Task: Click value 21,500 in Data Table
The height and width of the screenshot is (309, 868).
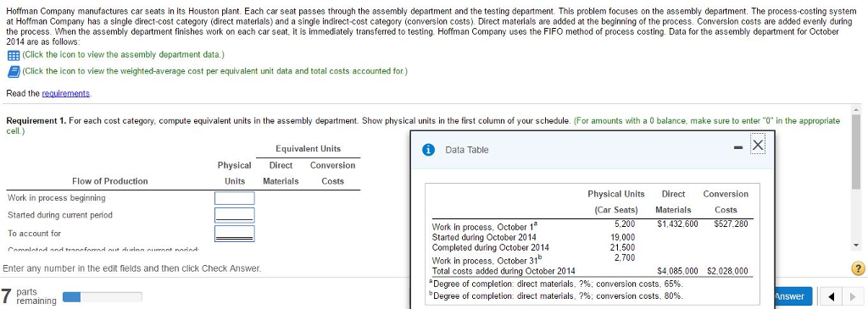Action: pyautogui.click(x=623, y=247)
